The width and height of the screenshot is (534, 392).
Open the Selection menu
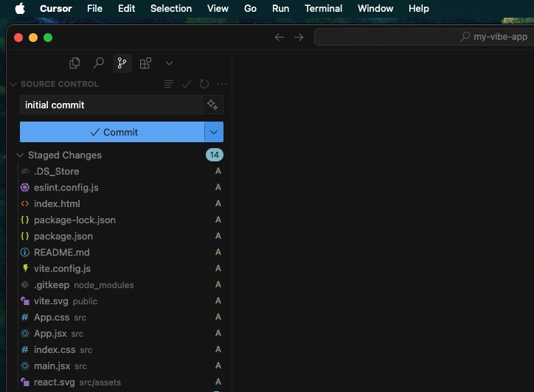171,9
